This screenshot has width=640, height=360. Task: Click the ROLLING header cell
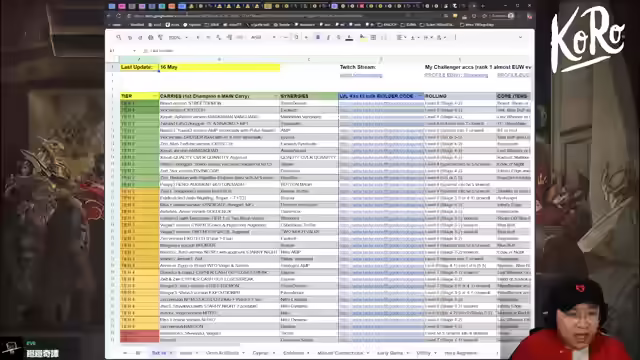tap(460, 96)
